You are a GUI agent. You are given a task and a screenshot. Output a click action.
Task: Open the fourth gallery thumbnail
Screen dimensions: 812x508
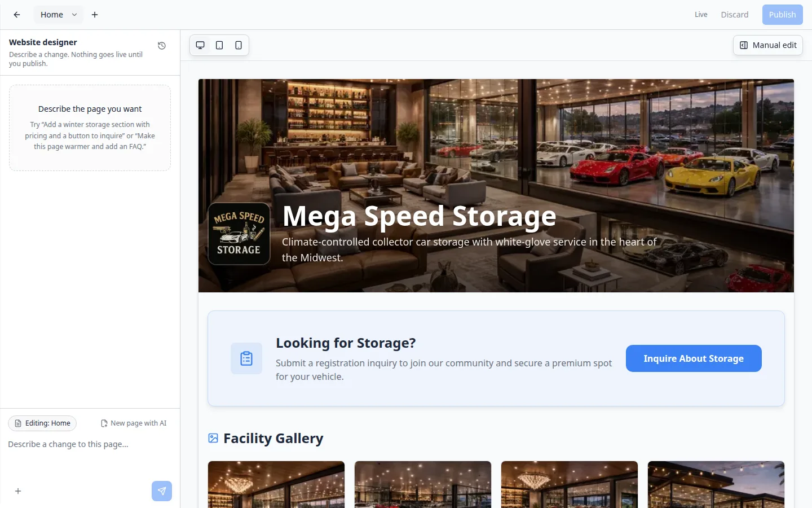(x=716, y=484)
